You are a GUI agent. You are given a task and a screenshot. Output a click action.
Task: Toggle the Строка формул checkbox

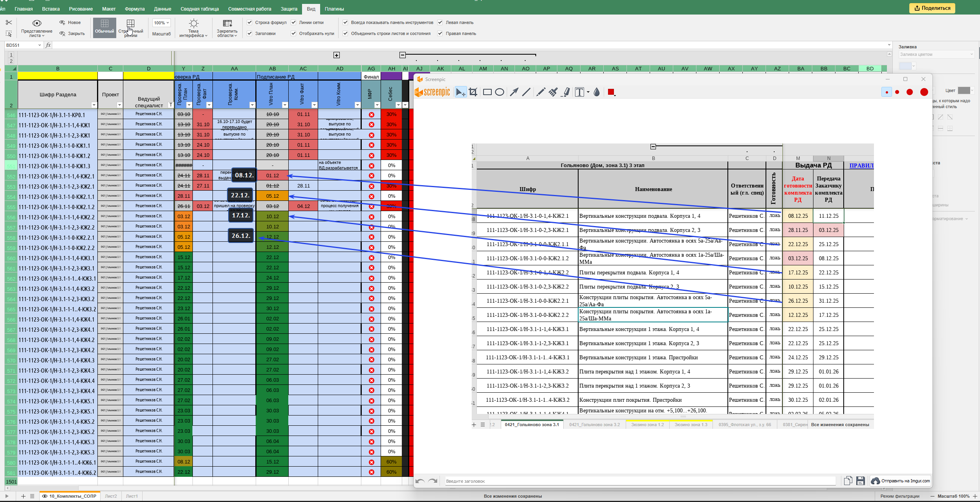[x=249, y=22]
